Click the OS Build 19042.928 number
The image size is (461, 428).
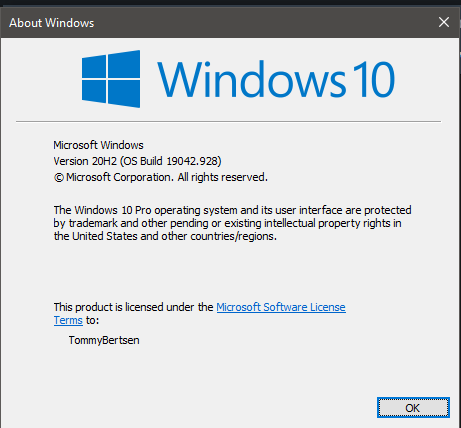tap(193, 161)
